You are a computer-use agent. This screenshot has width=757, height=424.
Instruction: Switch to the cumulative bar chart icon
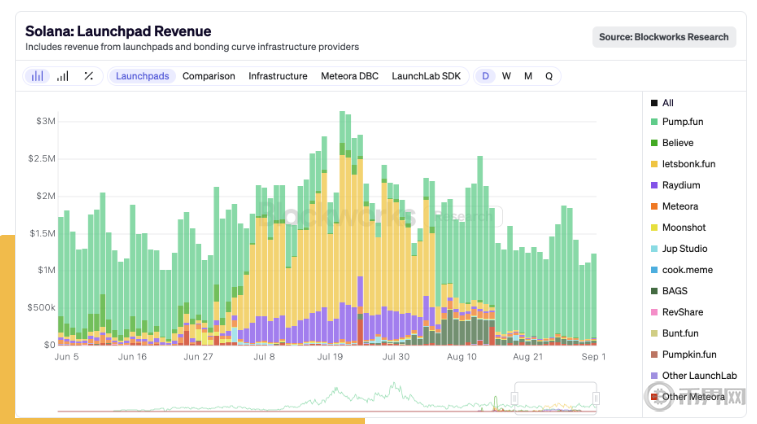click(x=63, y=76)
